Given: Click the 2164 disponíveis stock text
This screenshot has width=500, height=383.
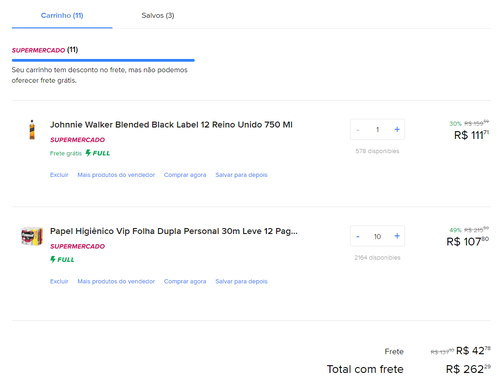Looking at the screenshot, I should click(377, 258).
